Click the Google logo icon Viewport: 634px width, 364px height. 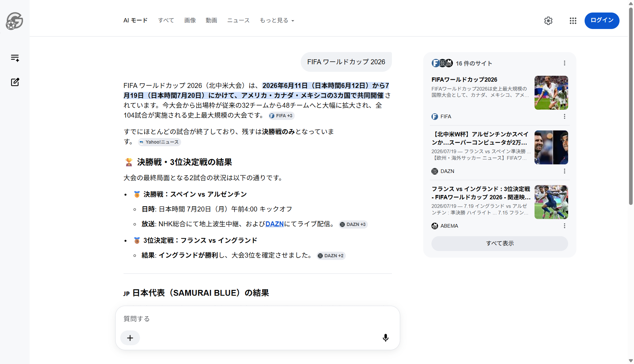pos(14,21)
